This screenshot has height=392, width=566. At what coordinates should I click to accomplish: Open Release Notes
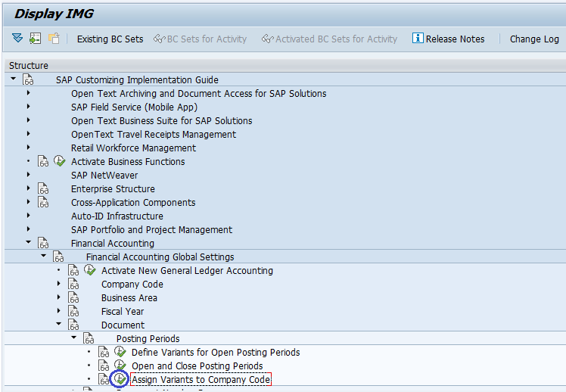pyautogui.click(x=449, y=39)
